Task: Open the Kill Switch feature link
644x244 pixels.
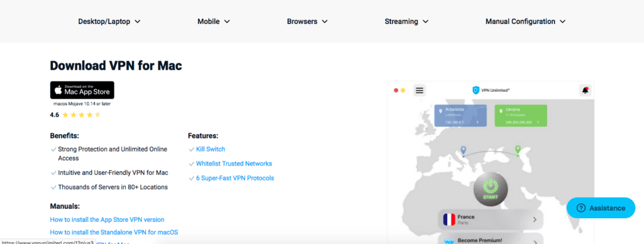Action: pyautogui.click(x=210, y=149)
